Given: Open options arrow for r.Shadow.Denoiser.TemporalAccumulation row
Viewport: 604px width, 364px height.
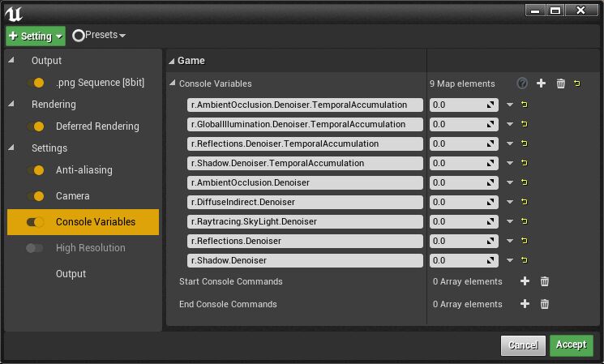Looking at the screenshot, I should (510, 163).
